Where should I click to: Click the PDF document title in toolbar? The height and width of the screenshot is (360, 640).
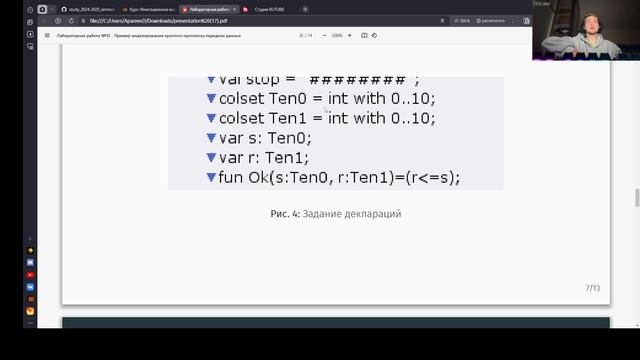(x=149, y=36)
